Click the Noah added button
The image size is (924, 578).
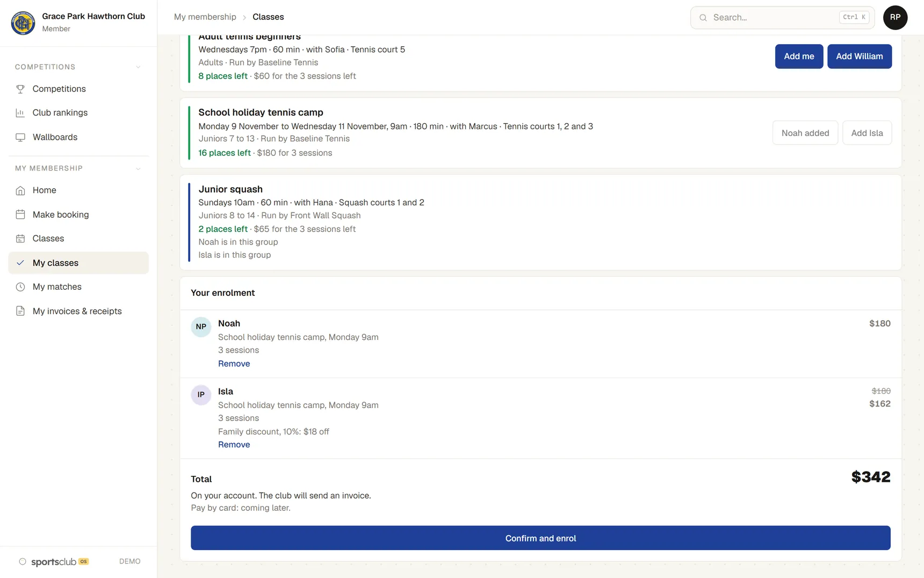click(x=805, y=133)
